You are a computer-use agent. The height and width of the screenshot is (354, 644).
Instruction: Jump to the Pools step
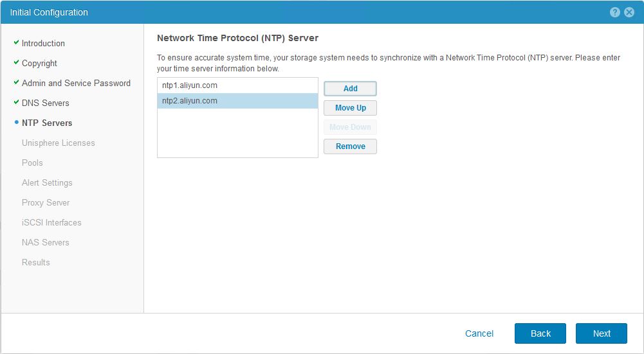[32, 163]
